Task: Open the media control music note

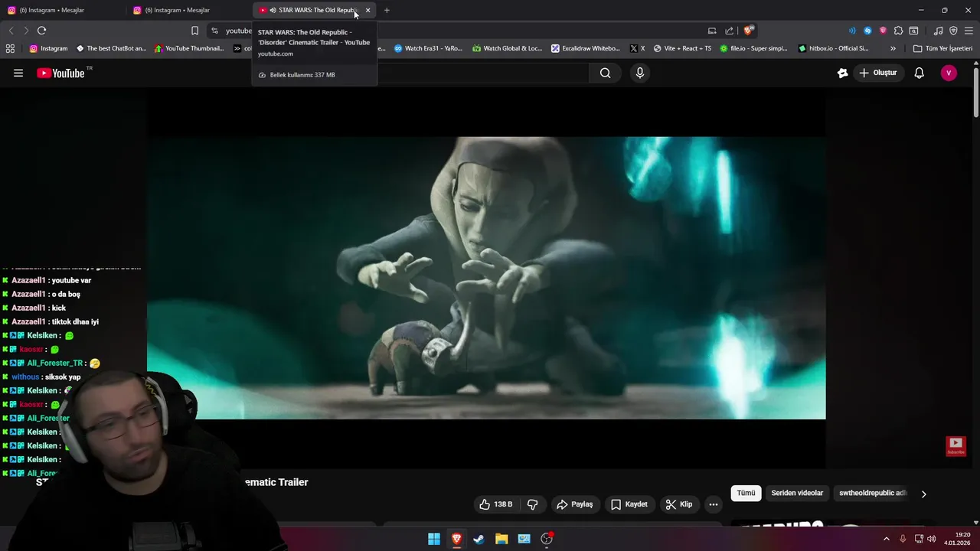Action: click(938, 31)
